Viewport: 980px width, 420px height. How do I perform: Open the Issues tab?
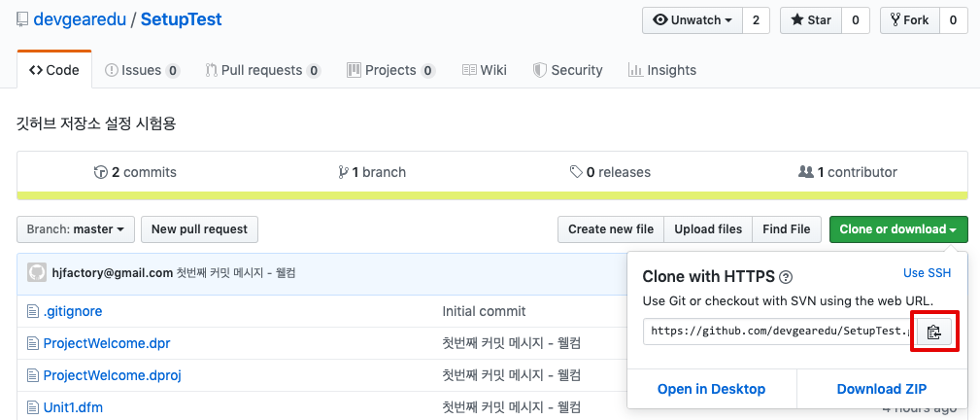[143, 70]
